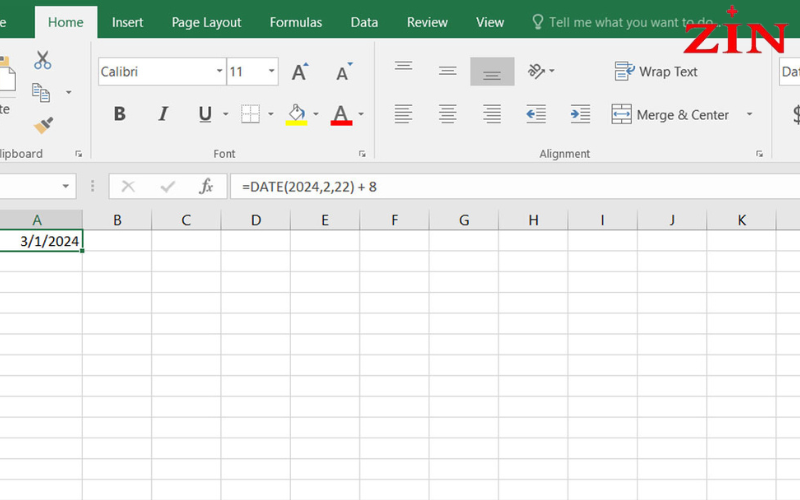
Task: Select the Format Painter brush
Action: (x=43, y=125)
